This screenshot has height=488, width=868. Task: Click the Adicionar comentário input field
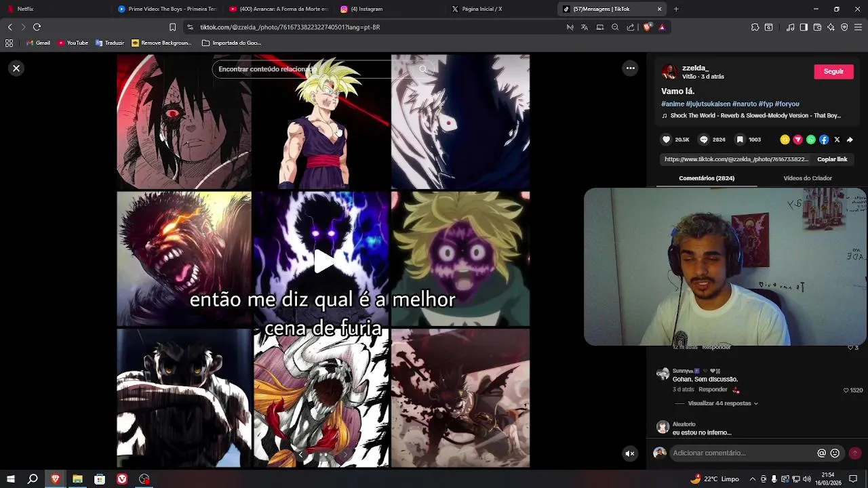(742, 453)
